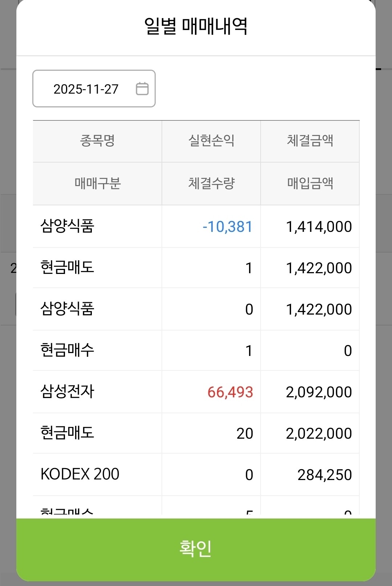The height and width of the screenshot is (586, 392).
Task: Click the date field showing 2025-11-27
Action: [94, 89]
